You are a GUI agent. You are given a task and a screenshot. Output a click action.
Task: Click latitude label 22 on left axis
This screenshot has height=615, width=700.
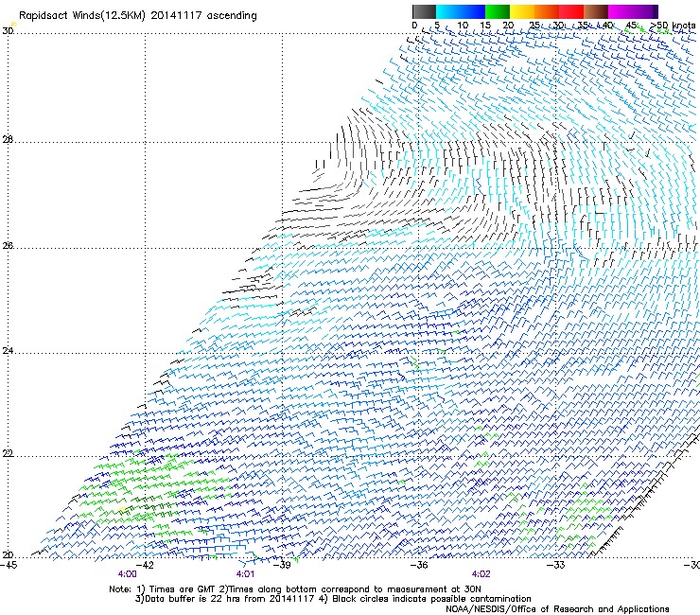click(8, 454)
